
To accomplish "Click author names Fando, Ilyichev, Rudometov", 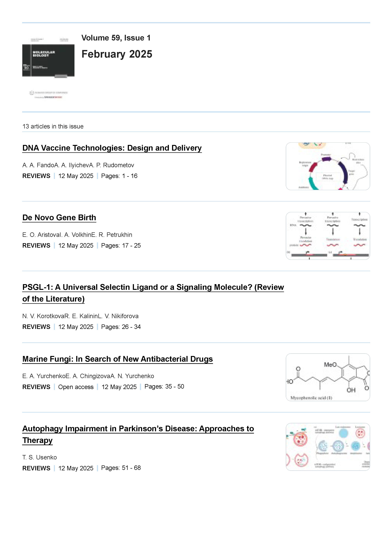I will pos(78,165).
